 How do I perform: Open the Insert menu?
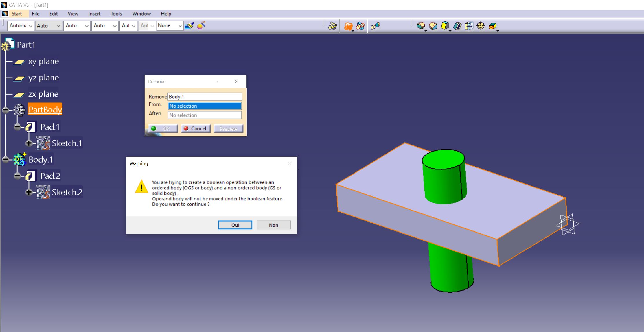click(x=94, y=14)
